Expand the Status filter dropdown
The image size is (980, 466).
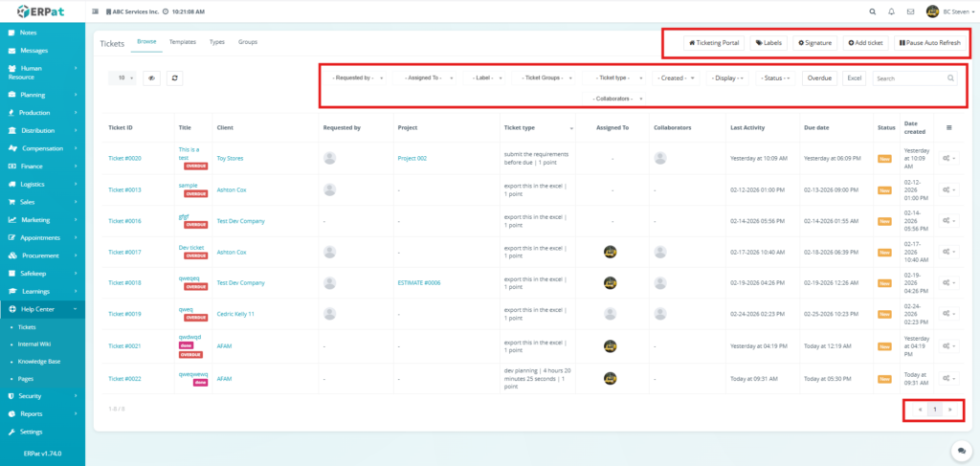[775, 78]
